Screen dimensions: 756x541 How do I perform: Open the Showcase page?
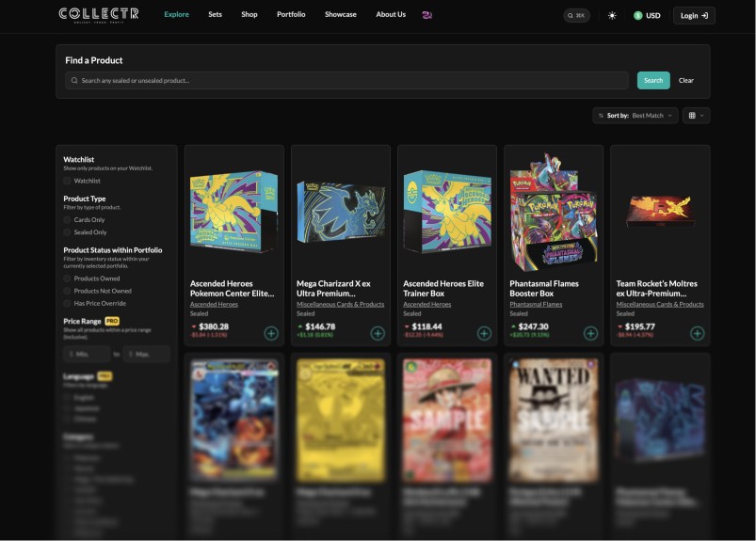(x=341, y=14)
